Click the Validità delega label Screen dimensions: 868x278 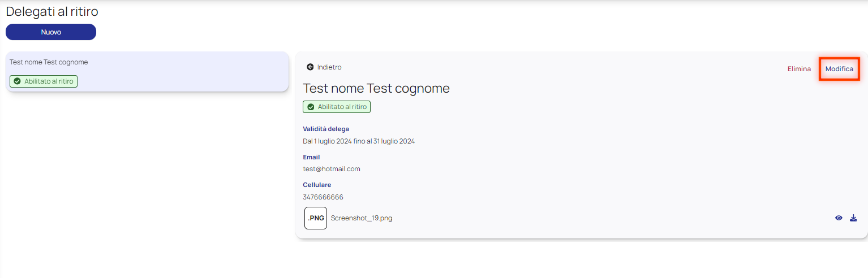click(326, 129)
